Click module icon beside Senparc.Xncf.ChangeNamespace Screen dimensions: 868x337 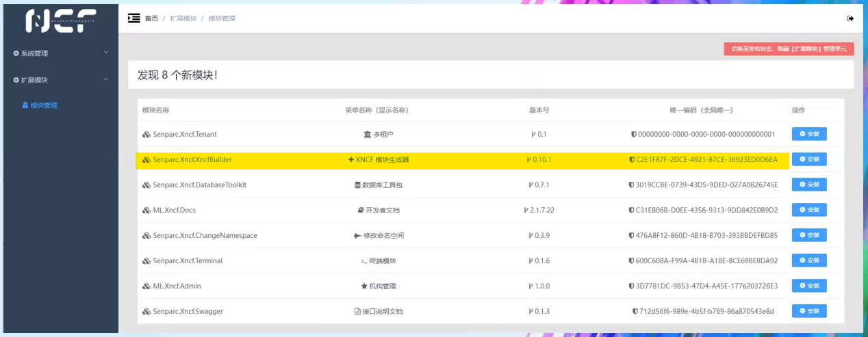pyautogui.click(x=146, y=236)
